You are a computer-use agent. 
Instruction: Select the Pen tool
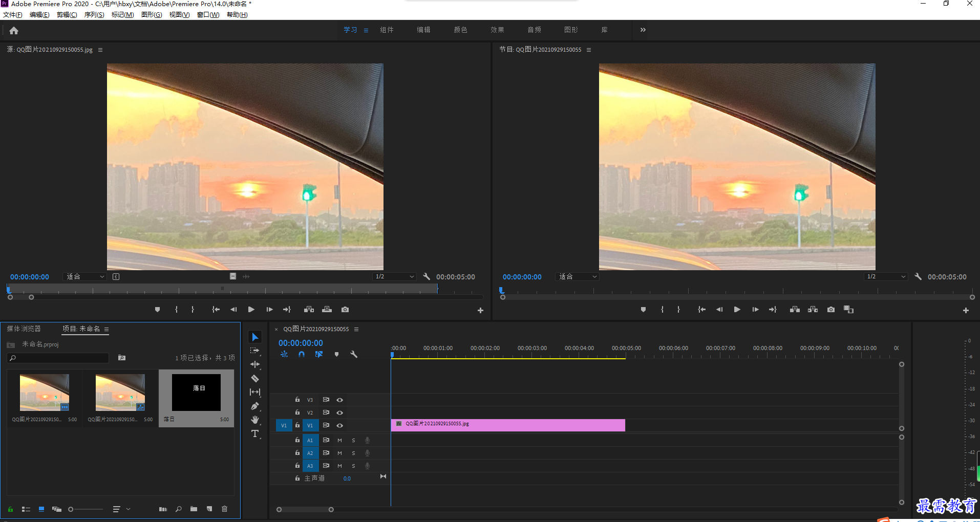(255, 406)
